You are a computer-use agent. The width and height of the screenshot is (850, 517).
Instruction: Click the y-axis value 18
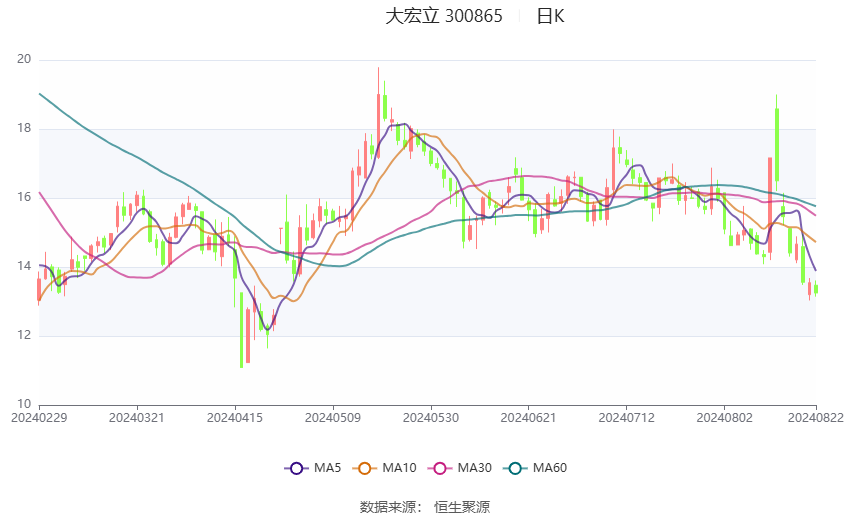(x=24, y=128)
